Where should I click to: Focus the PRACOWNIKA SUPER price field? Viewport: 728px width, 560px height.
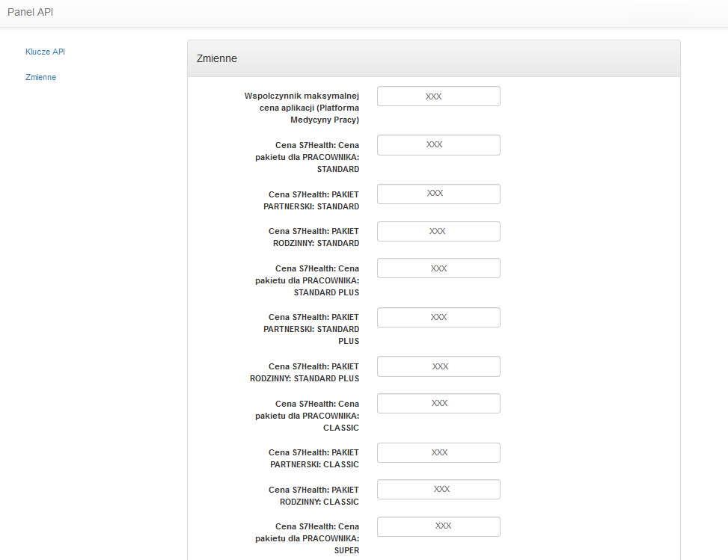(x=438, y=526)
